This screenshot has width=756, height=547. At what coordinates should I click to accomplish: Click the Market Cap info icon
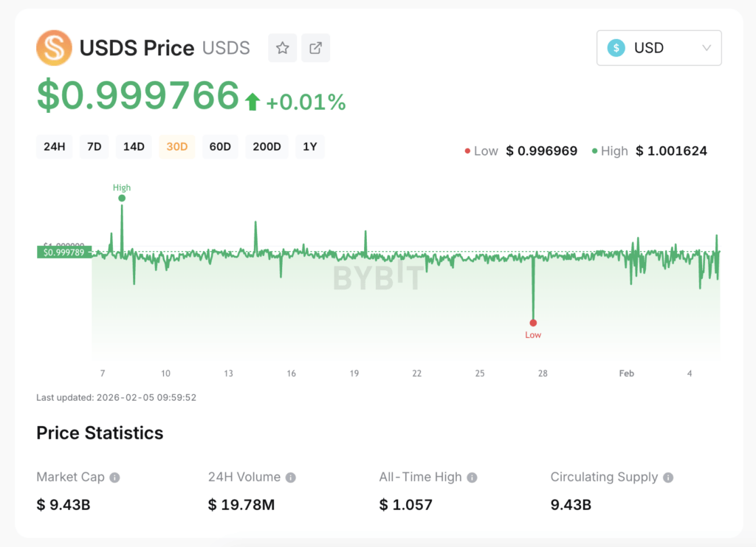tap(114, 477)
